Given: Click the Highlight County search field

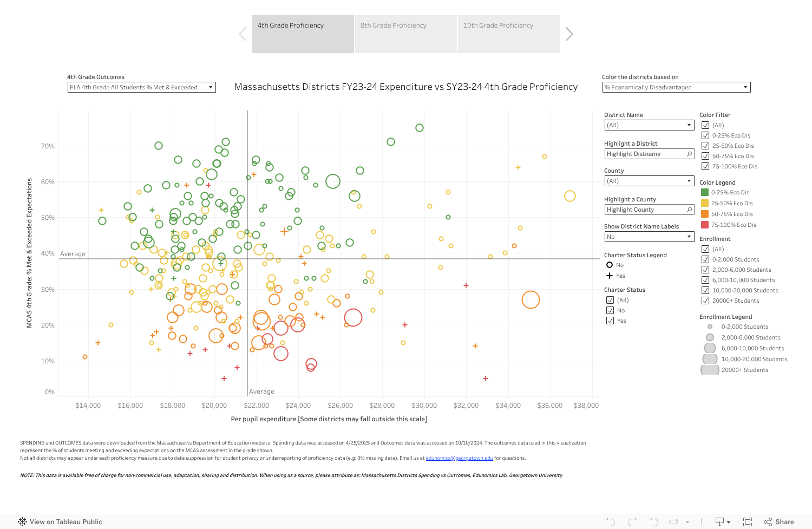Looking at the screenshot, I should 644,210.
